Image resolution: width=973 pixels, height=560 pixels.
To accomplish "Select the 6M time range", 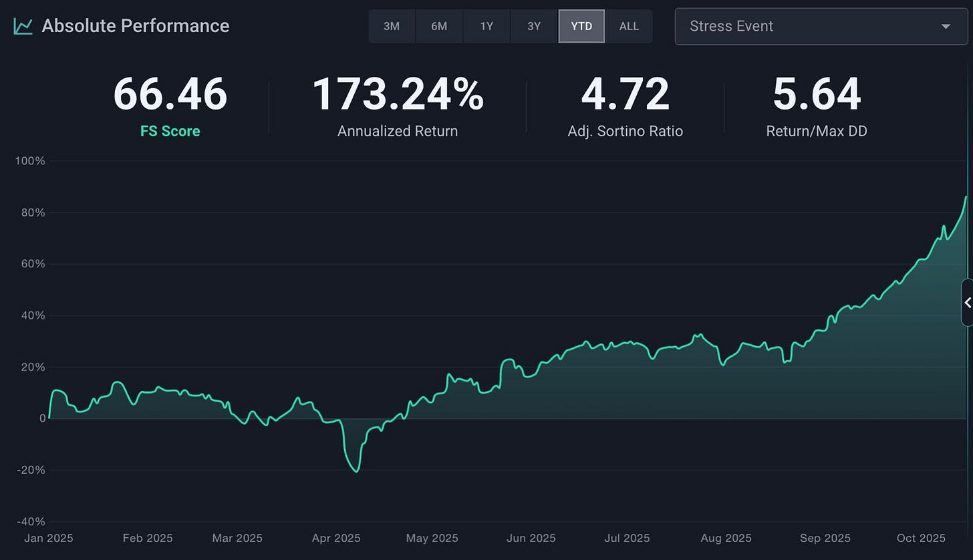I will (439, 27).
